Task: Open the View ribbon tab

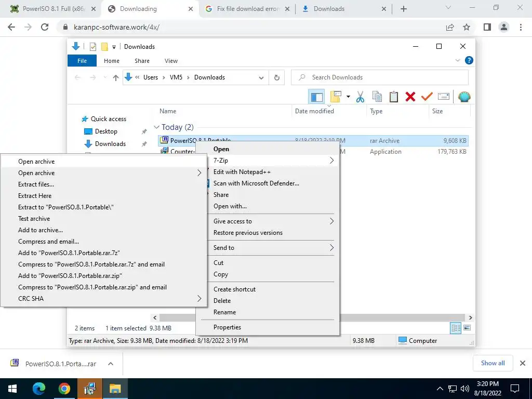Action: (x=171, y=61)
